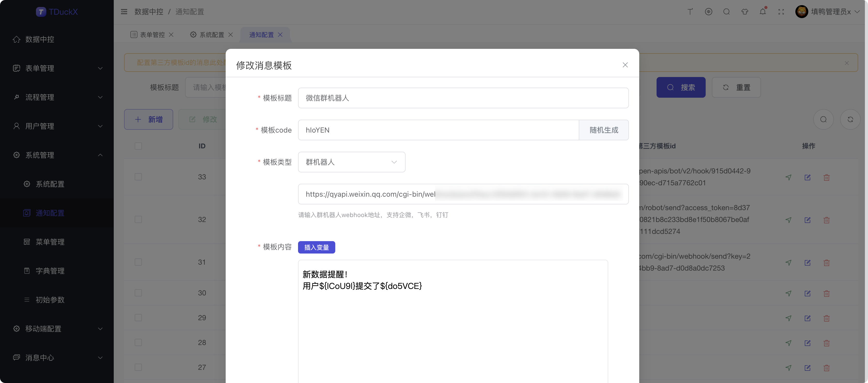Expand 消息中心 sidebar menu

tap(57, 358)
